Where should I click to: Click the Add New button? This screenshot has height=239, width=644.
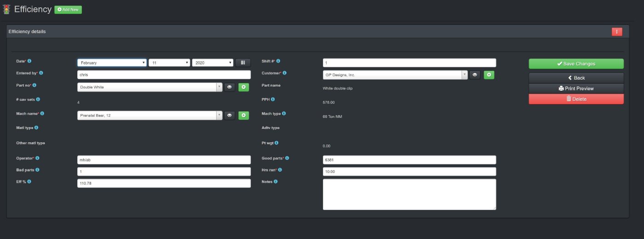[x=68, y=10]
